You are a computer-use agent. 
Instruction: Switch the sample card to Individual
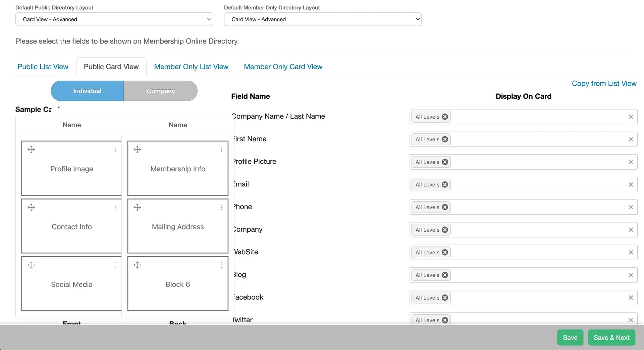87,91
